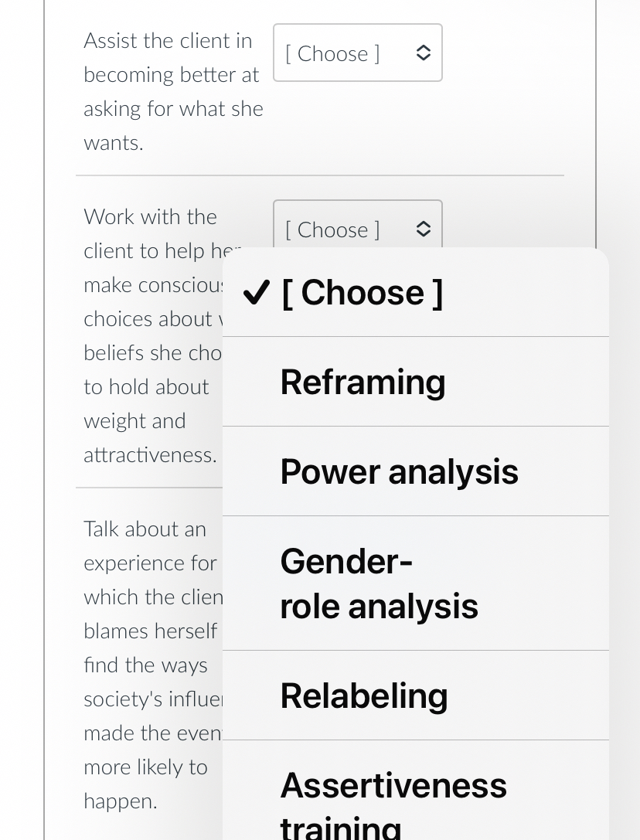Screen dimensions: 640x840
Task: Choose Power analysis from the list
Action: coord(399,471)
